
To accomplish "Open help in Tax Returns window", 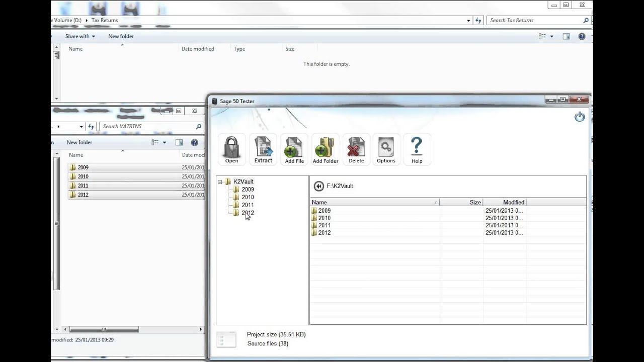I will pos(582,36).
